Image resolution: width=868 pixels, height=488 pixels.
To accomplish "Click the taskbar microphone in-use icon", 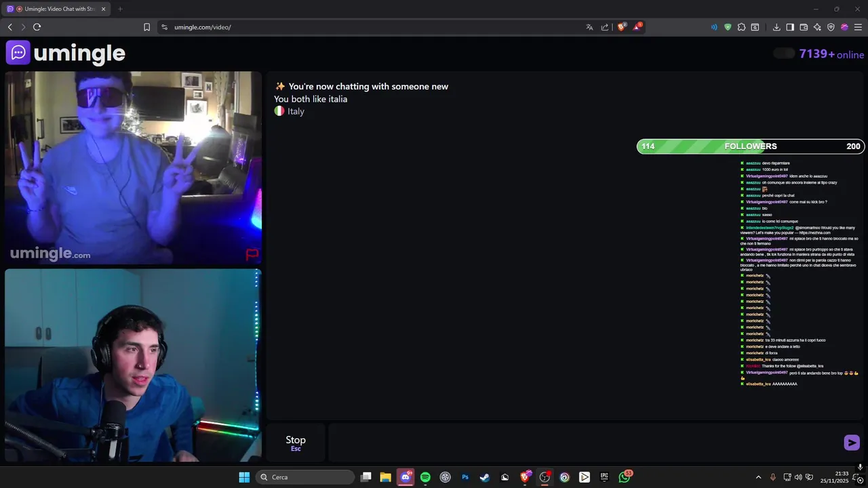I will click(x=772, y=477).
